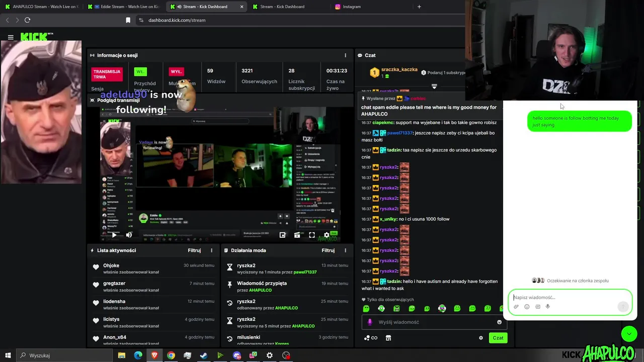The image size is (644, 362).
Task: Click the Wyszukaj taskbar search box
Action: pos(65,355)
